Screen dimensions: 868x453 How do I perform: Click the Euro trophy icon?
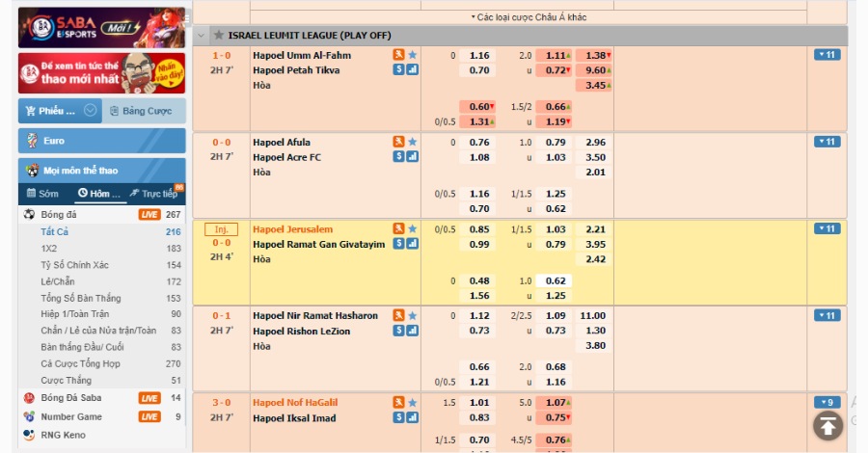32,141
